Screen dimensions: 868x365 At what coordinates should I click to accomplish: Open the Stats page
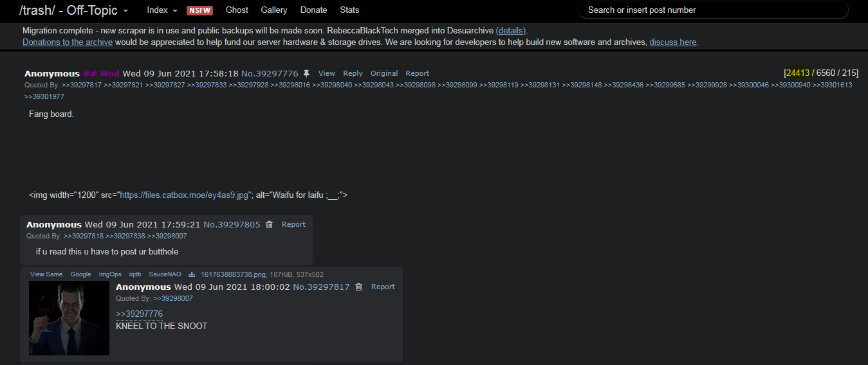click(x=349, y=10)
